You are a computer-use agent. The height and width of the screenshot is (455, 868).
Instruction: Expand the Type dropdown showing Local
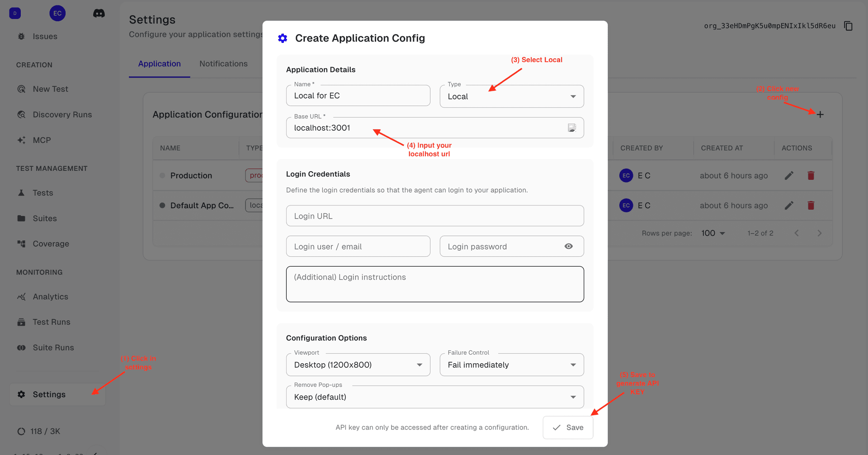pyautogui.click(x=511, y=97)
